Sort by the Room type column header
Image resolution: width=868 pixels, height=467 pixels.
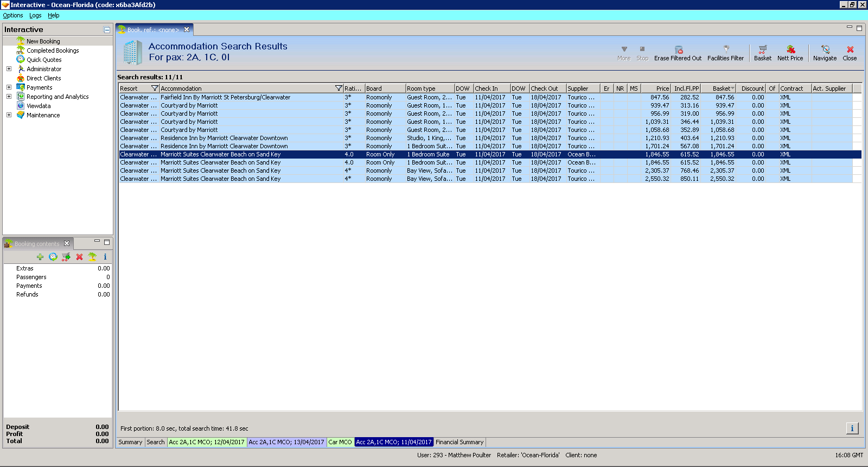[430, 89]
